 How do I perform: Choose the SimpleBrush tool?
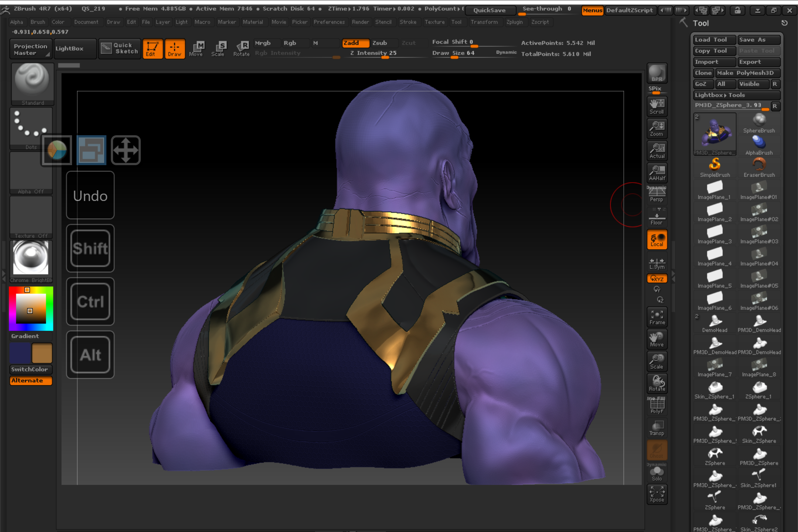coord(715,168)
